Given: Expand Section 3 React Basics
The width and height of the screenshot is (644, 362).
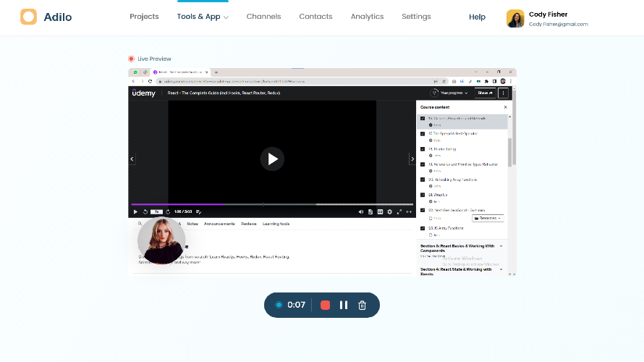Looking at the screenshot, I should coord(501,246).
